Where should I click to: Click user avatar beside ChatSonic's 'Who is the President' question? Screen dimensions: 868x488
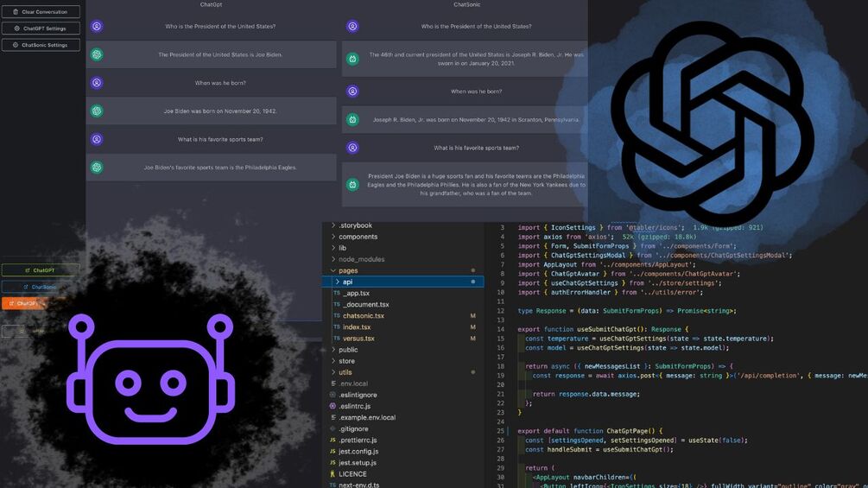[x=352, y=27]
